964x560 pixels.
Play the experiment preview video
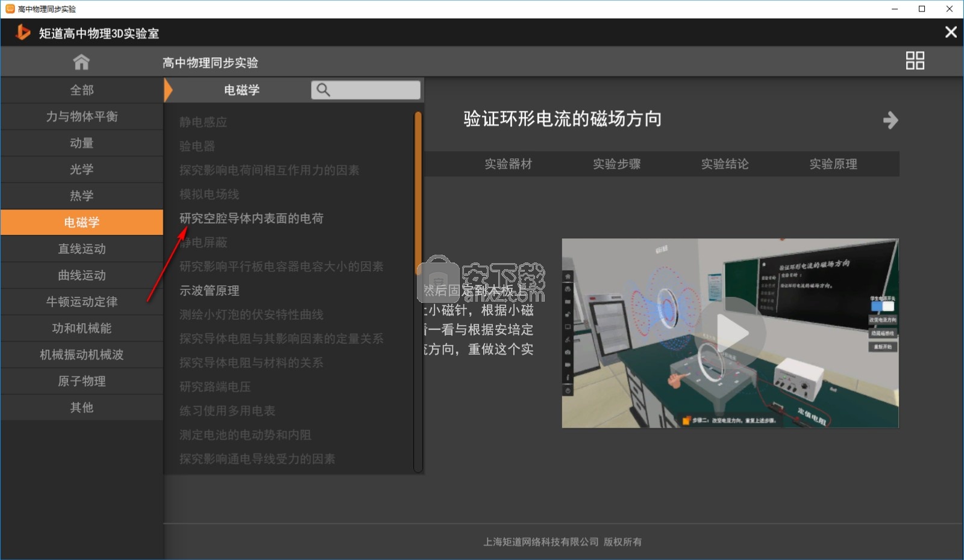pos(730,332)
